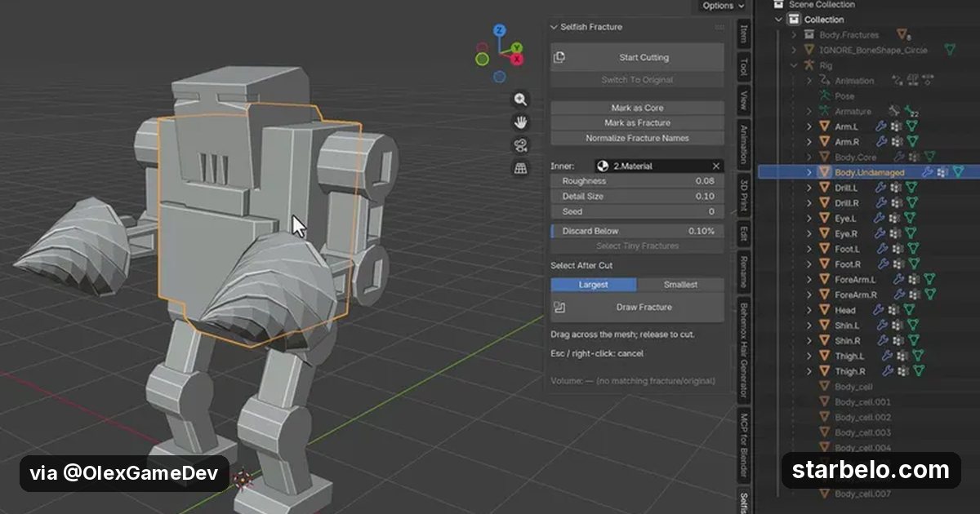Collapse the Collection tree in outliner
Image resolution: width=980 pixels, height=514 pixels.
pyautogui.click(x=778, y=20)
